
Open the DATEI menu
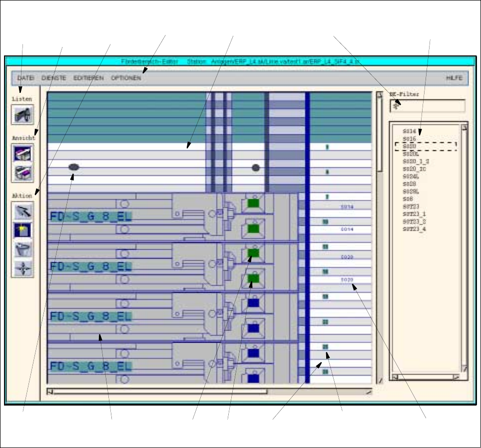click(25, 78)
